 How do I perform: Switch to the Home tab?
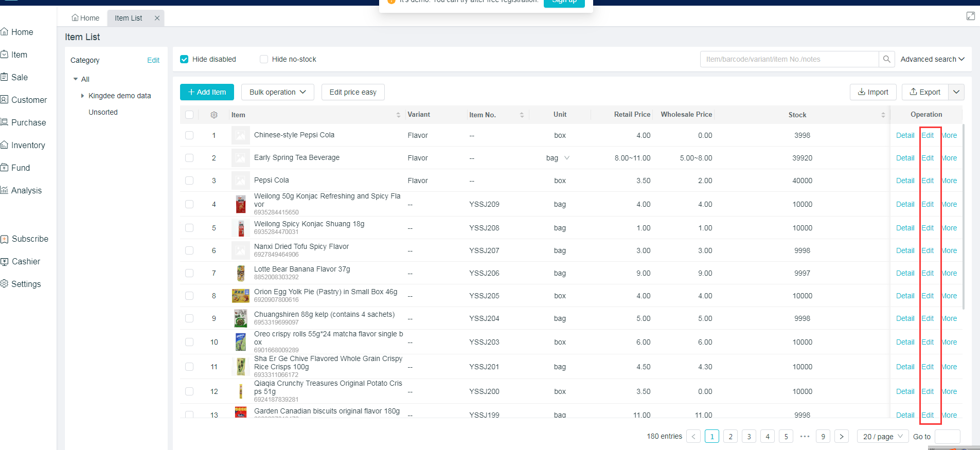pyautogui.click(x=85, y=18)
